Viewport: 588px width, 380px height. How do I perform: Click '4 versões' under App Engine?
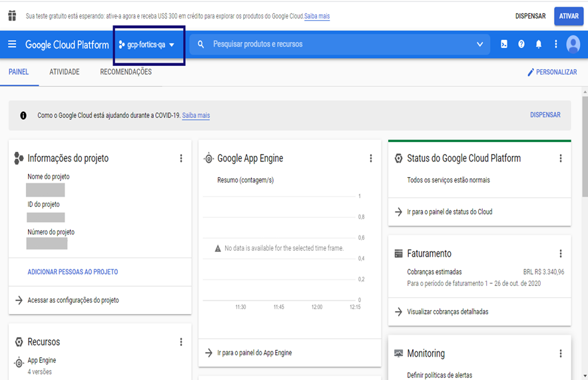click(x=40, y=372)
